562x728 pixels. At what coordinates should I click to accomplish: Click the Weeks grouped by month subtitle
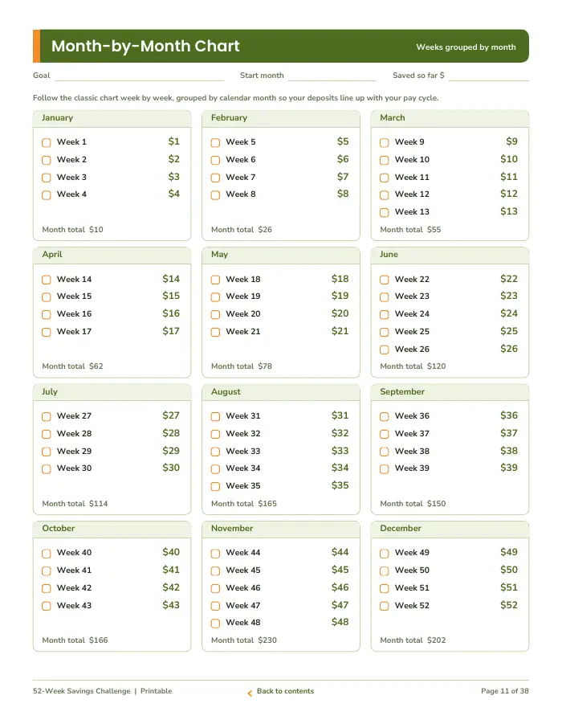coord(466,47)
